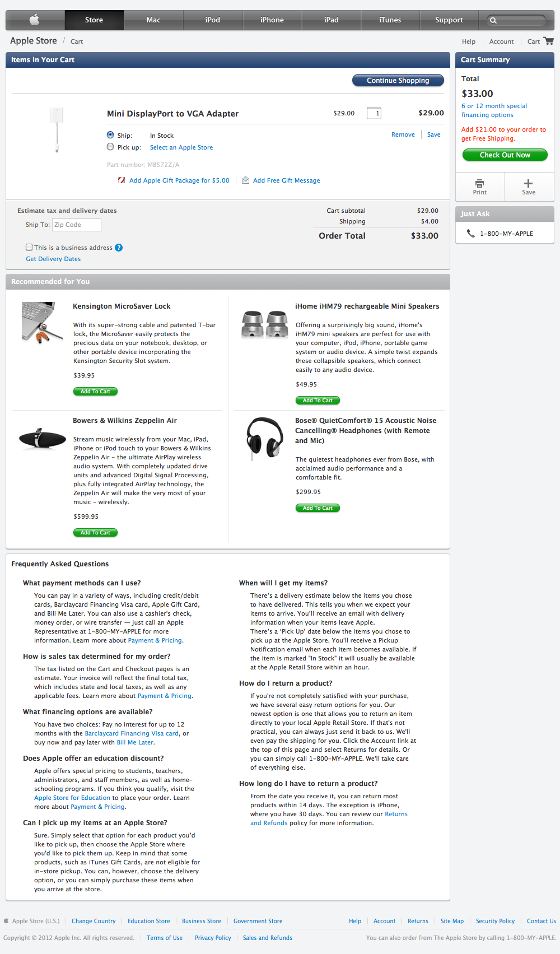Click the quantity field showing 1
560x954 pixels.
(x=374, y=113)
